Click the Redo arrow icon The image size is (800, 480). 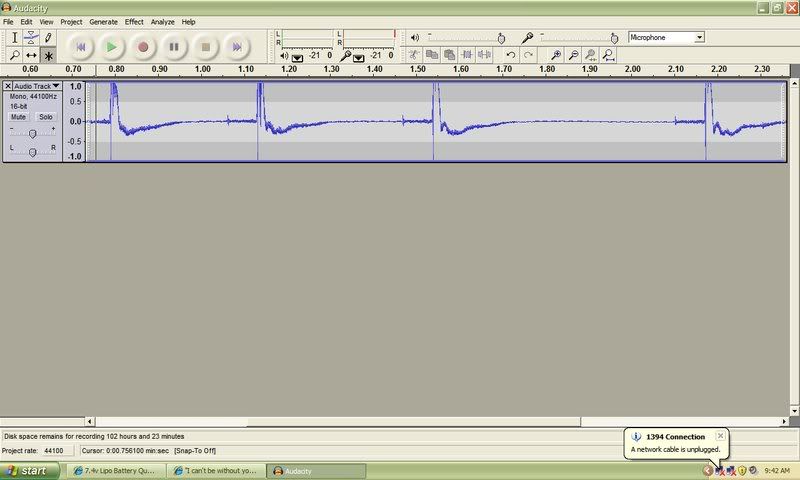(529, 55)
